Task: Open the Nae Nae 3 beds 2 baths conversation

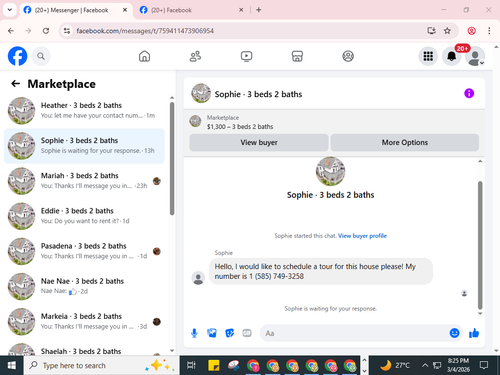Action: [x=84, y=287]
